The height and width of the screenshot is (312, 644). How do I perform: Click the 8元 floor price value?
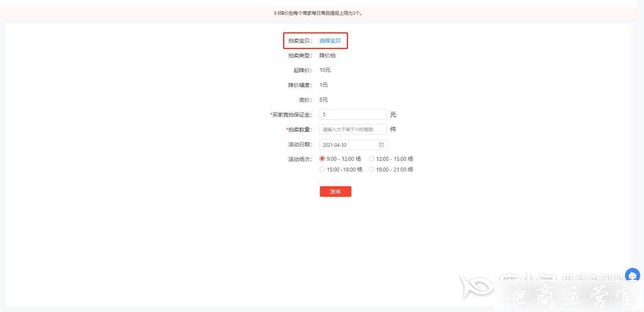click(x=324, y=100)
